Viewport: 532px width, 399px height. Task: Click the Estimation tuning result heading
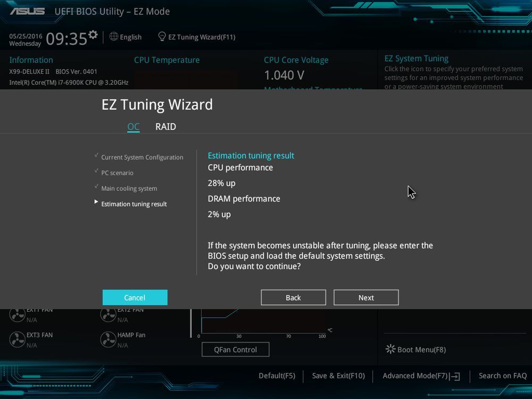pos(251,156)
